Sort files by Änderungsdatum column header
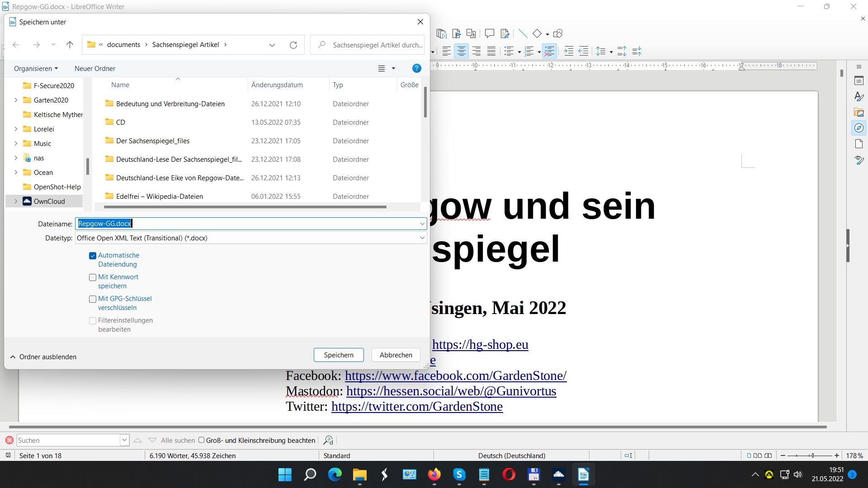 pyautogui.click(x=277, y=85)
